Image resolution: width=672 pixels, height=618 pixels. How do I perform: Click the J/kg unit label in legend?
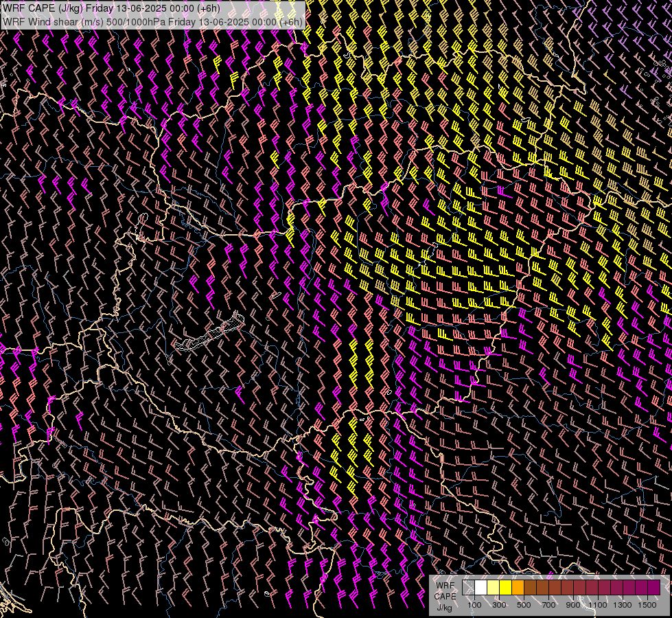(444, 608)
